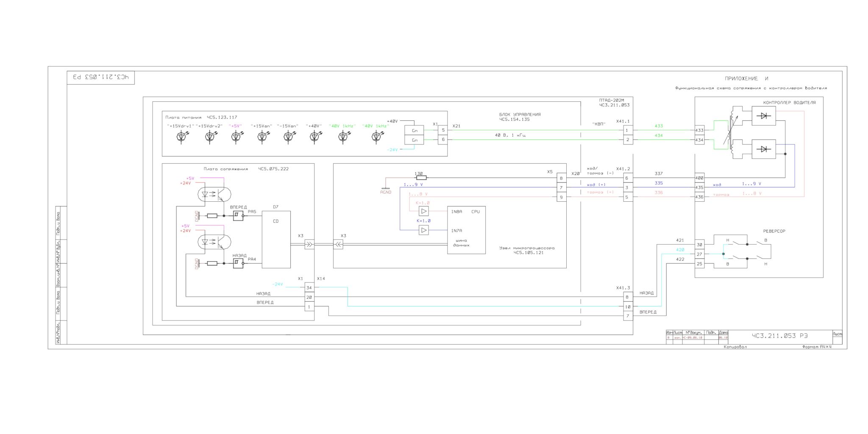
Task: Click the cyan wire label 420
Action: [x=680, y=250]
